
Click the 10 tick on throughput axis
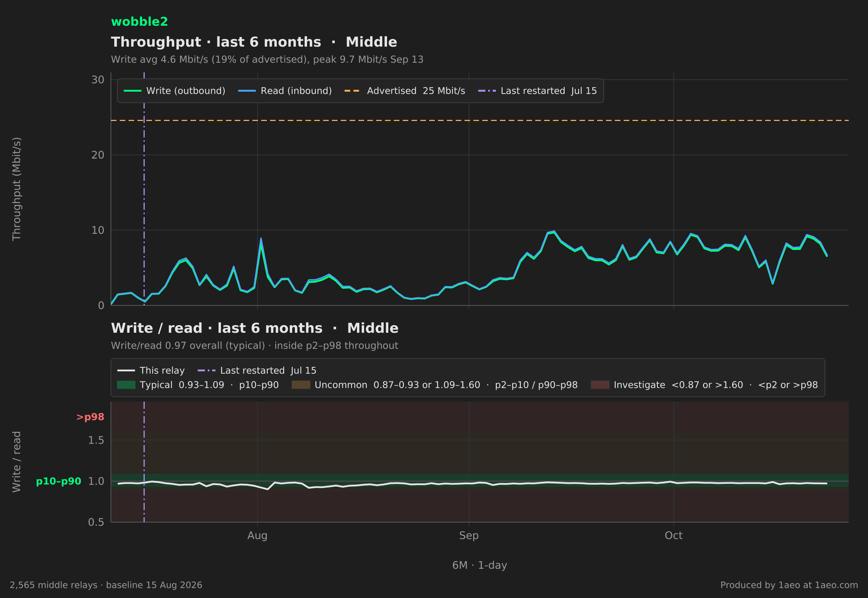coord(98,230)
